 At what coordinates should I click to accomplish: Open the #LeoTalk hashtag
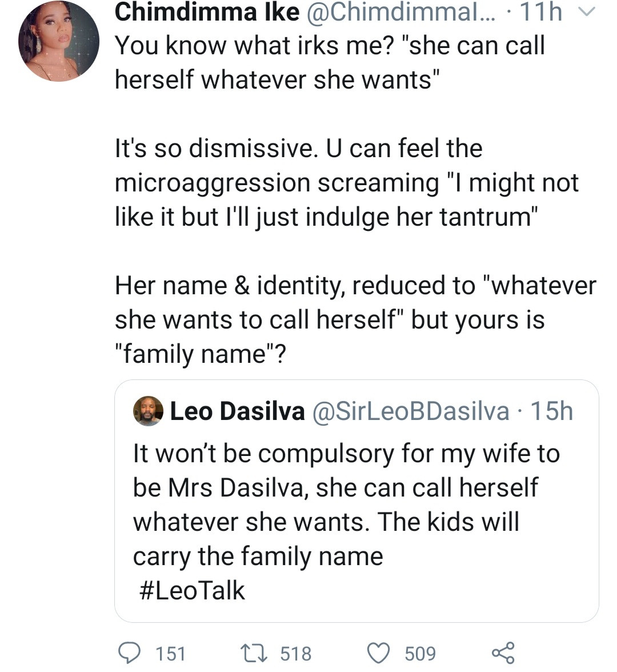click(192, 591)
